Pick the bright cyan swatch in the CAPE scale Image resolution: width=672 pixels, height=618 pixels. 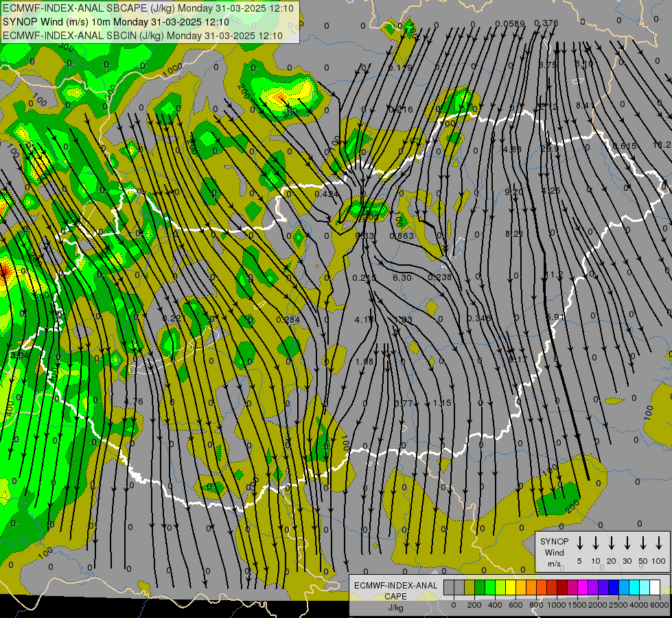coord(634,587)
